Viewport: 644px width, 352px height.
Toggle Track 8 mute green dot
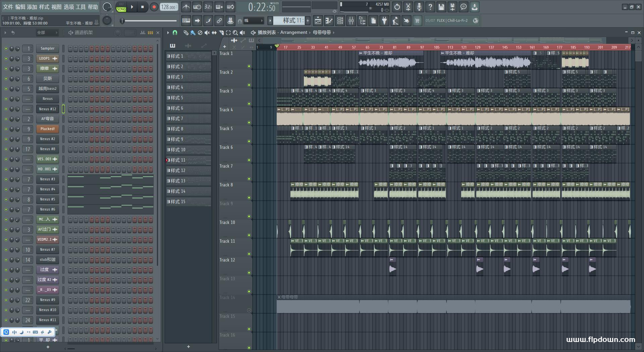pyautogui.click(x=249, y=197)
